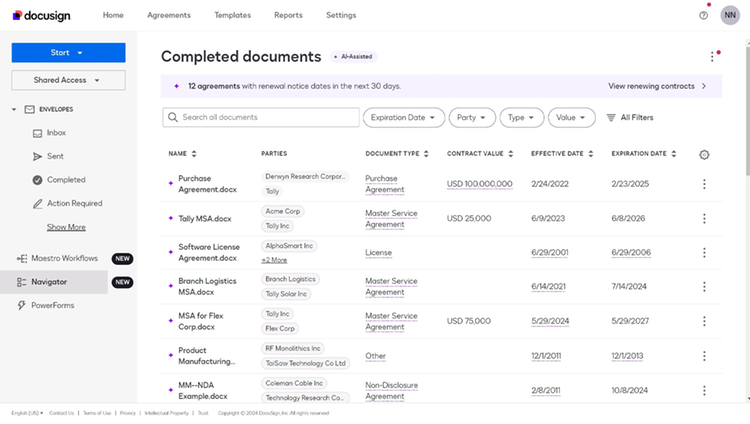This screenshot has height=424, width=750.
Task: Sort by Contract Value column
Action: 480,154
